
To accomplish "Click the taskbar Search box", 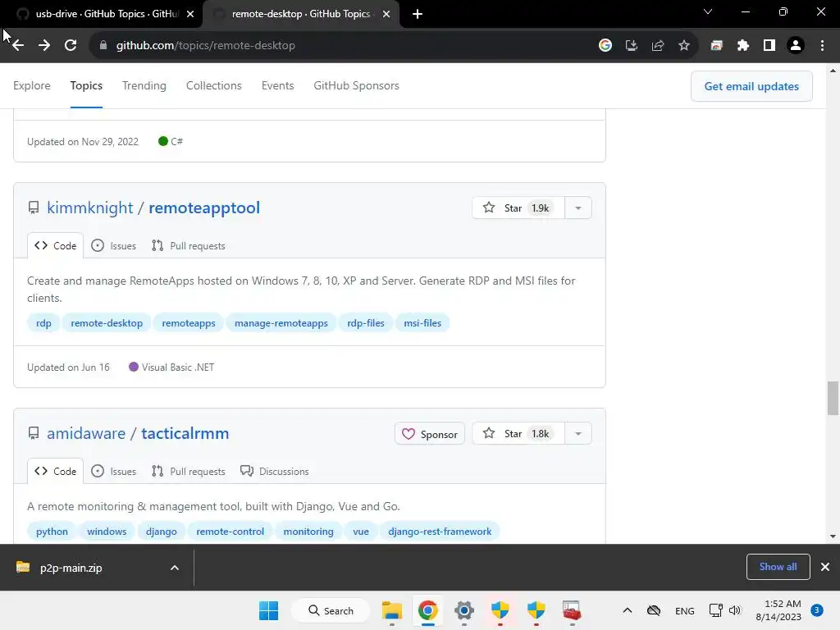I will 331,610.
